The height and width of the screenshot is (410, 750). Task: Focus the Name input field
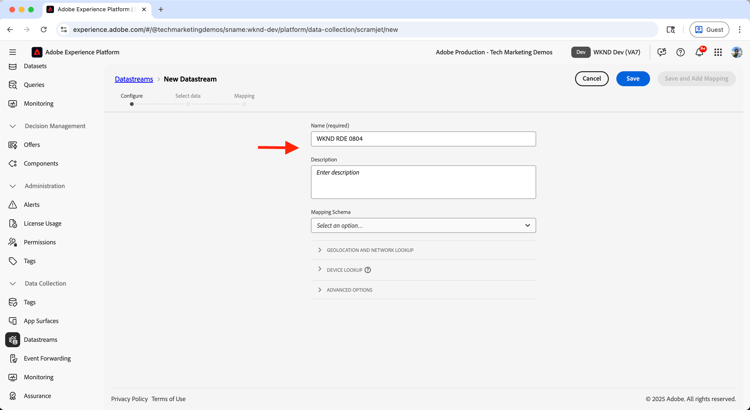423,139
